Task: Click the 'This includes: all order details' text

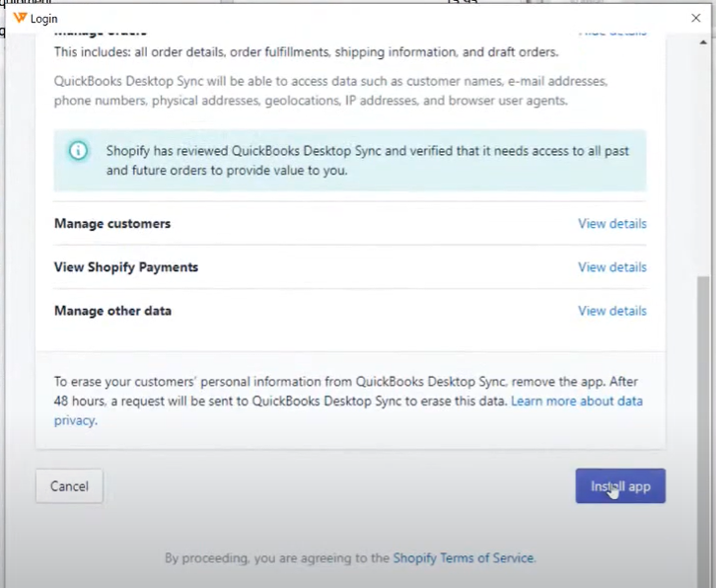Action: coord(306,52)
